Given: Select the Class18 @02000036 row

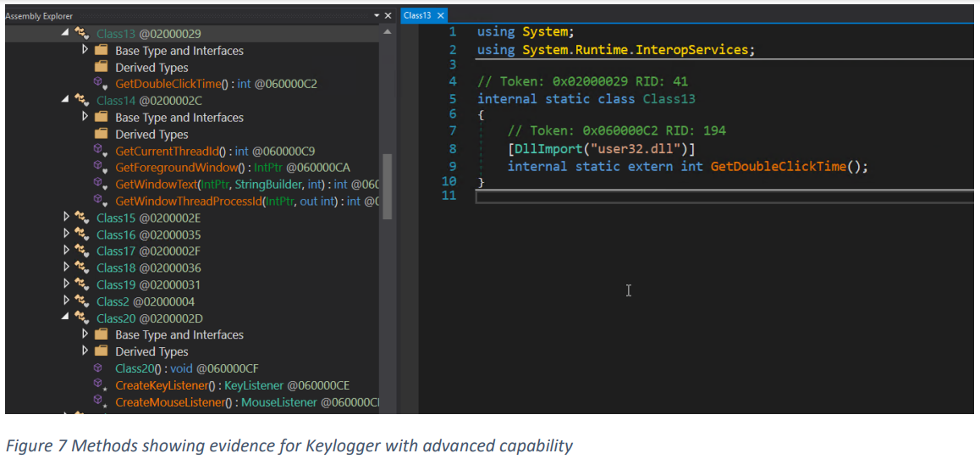Looking at the screenshot, I should tap(149, 268).
